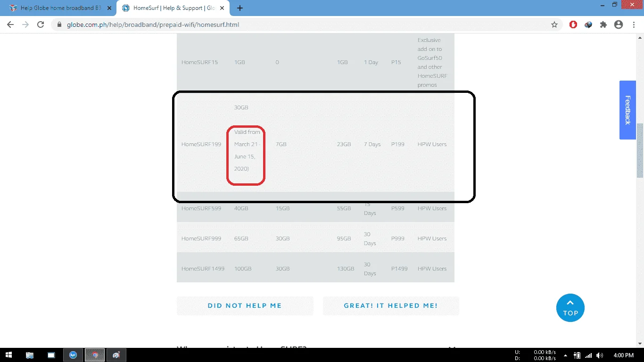Bookmark this page with the star
The image size is (644, 362).
[x=554, y=25]
